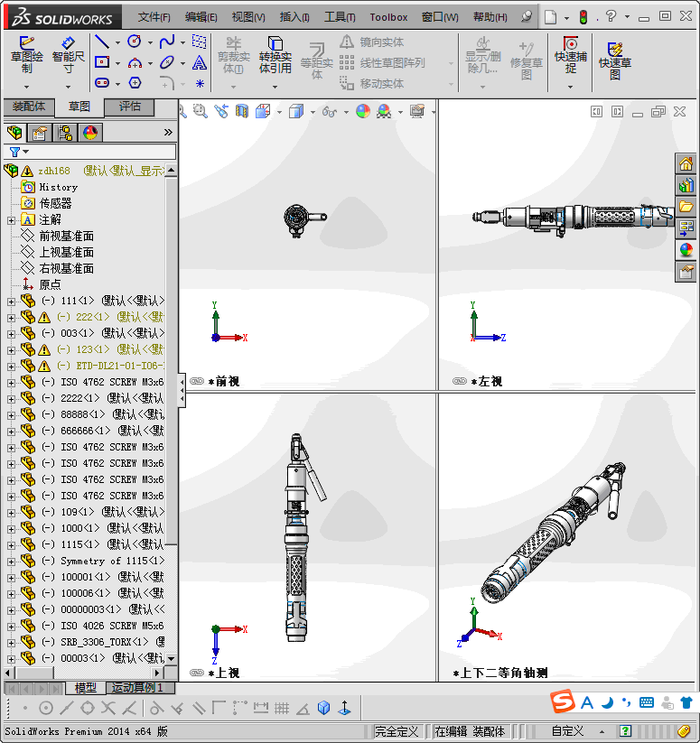Select the 前视基准面 (Front Plane) tree item
The image size is (700, 743).
[x=66, y=236]
